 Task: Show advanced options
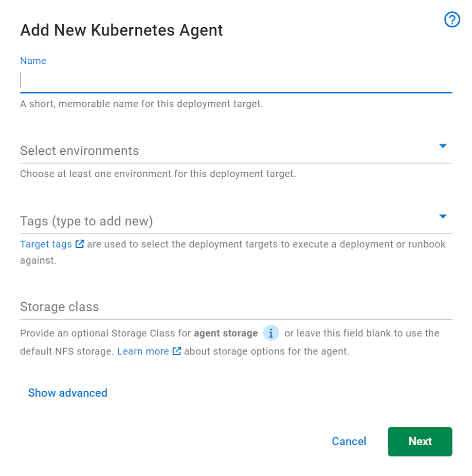point(68,393)
